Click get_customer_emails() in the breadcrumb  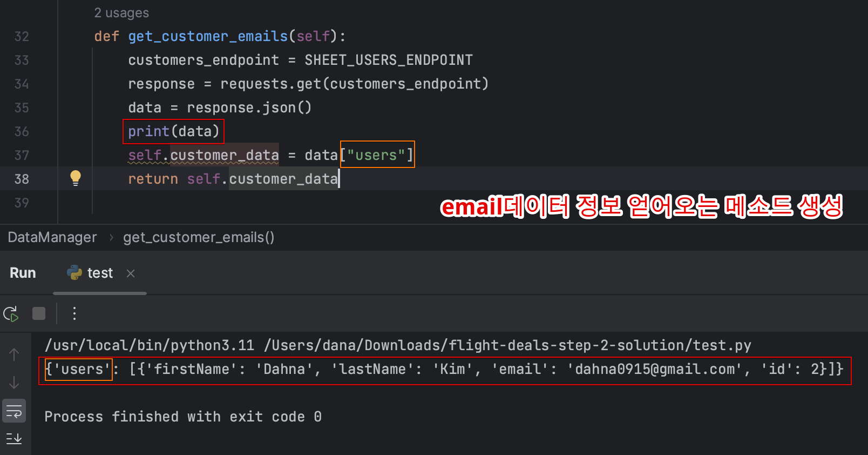[x=199, y=237]
